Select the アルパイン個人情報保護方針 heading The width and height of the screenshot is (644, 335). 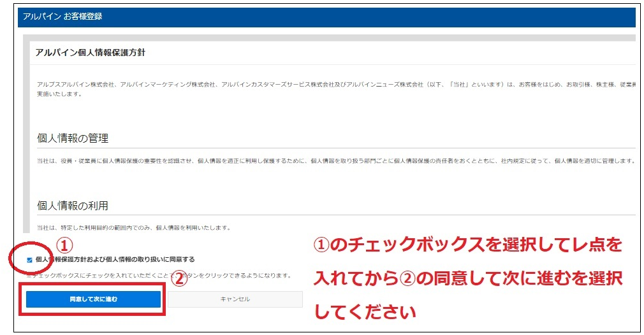(91, 52)
